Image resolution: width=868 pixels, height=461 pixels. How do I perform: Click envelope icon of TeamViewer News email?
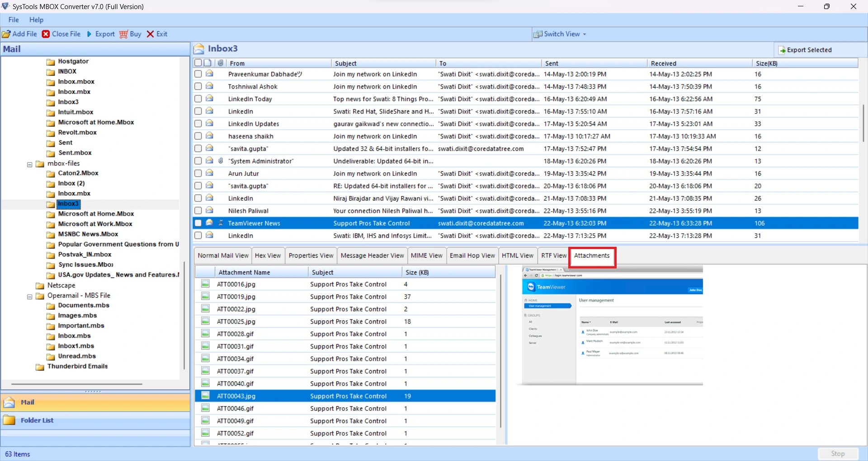[x=209, y=223]
